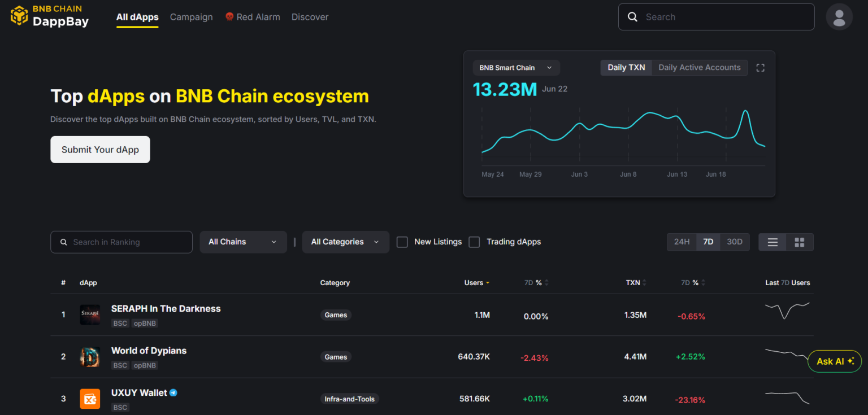Open the All Categories dropdown
The width and height of the screenshot is (868, 415).
[345, 242]
